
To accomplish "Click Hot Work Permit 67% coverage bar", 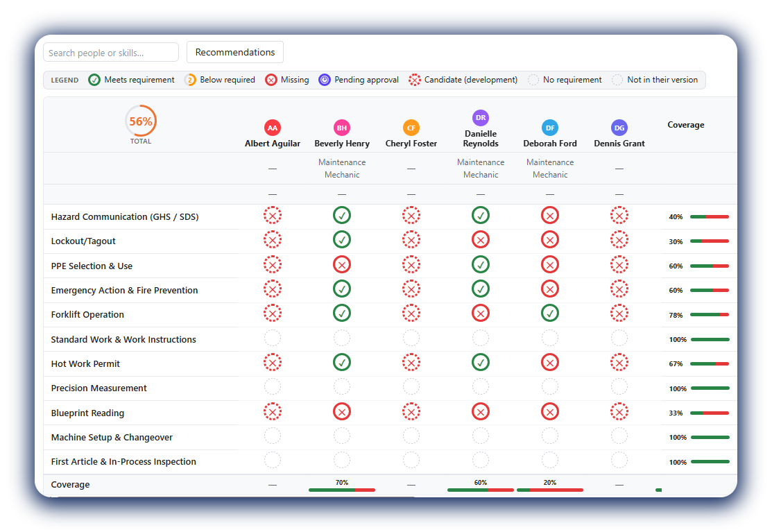I will (x=710, y=363).
